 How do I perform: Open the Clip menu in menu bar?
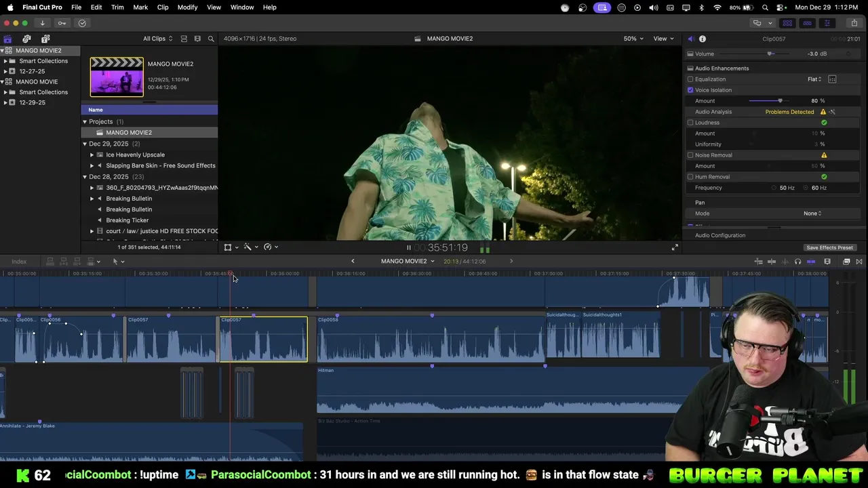pos(163,7)
